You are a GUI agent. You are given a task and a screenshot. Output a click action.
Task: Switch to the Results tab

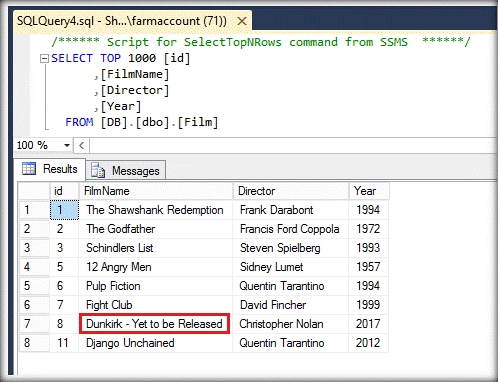coord(50,169)
